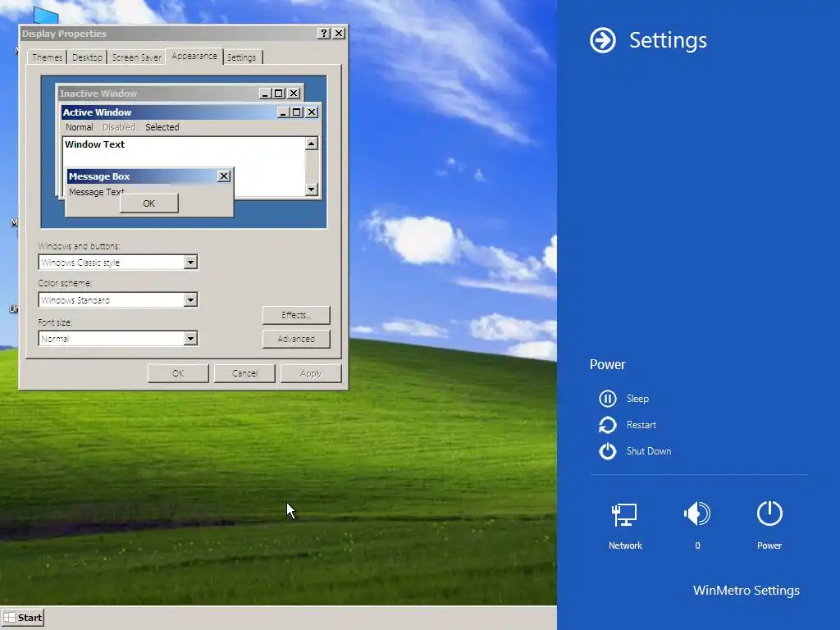Click the Active Window minimize icon in preview

click(283, 112)
